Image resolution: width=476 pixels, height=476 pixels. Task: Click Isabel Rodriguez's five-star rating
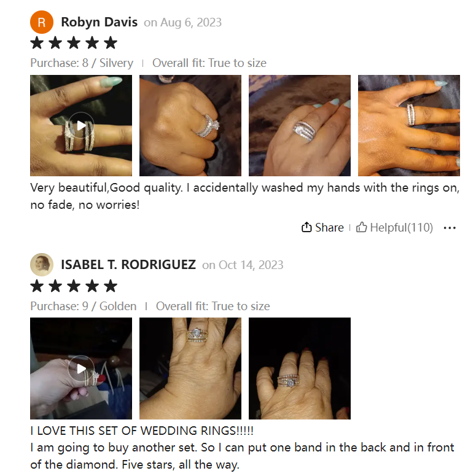click(74, 286)
